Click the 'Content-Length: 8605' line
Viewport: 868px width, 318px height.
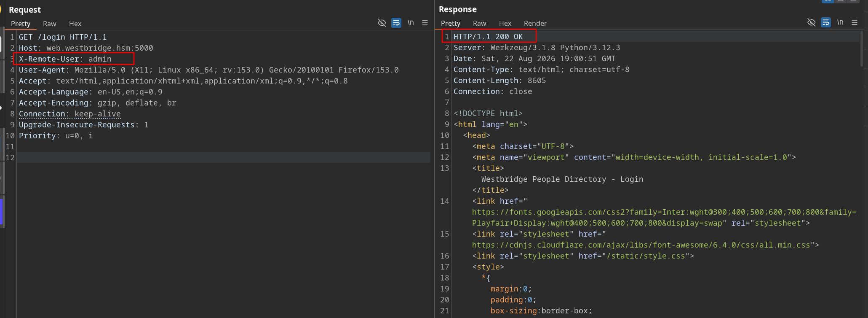(500, 81)
